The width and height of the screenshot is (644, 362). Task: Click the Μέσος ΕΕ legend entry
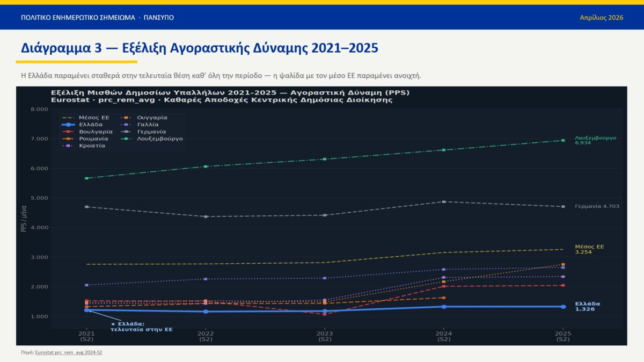click(93, 118)
